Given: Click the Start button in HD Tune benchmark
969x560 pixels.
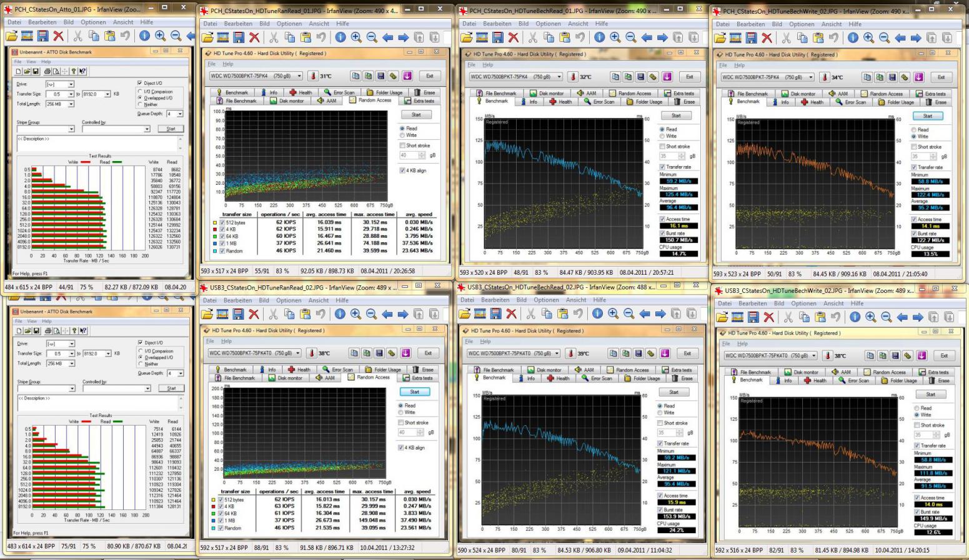Looking at the screenshot, I should (x=416, y=115).
